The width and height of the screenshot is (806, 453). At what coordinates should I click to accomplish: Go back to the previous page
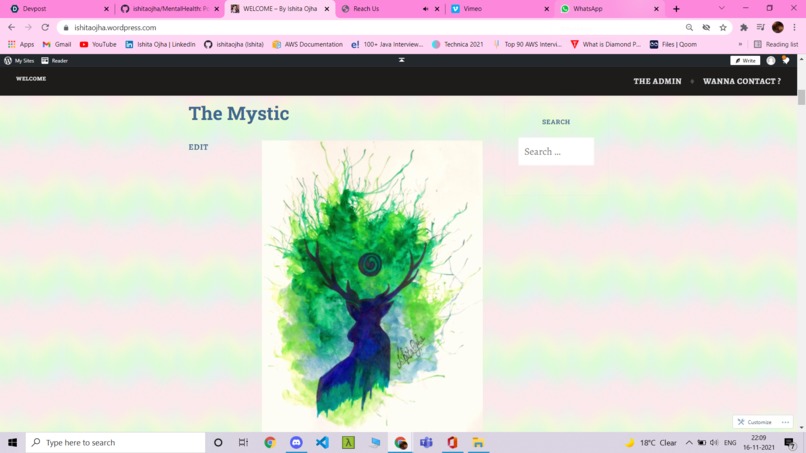point(11,27)
